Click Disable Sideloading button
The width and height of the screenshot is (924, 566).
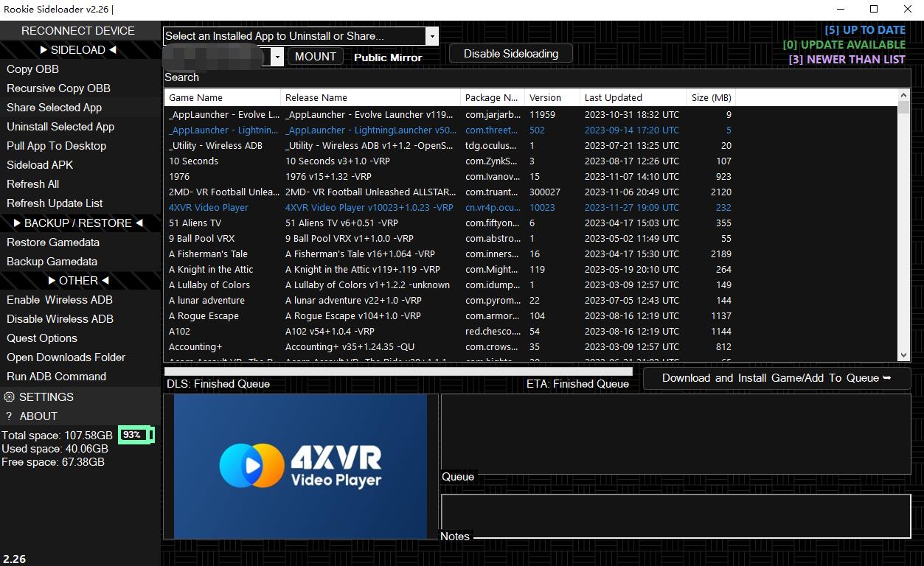(511, 54)
